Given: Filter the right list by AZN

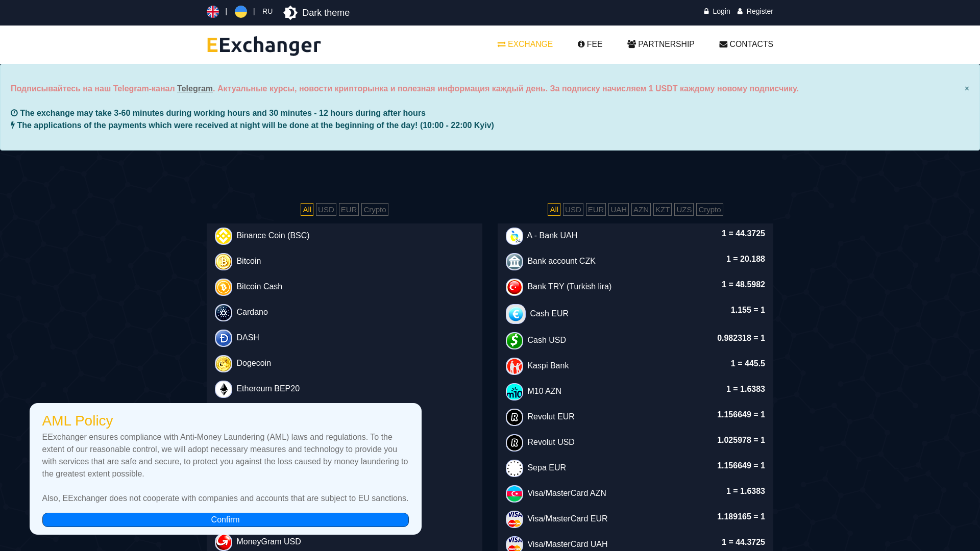Looking at the screenshot, I should (641, 210).
